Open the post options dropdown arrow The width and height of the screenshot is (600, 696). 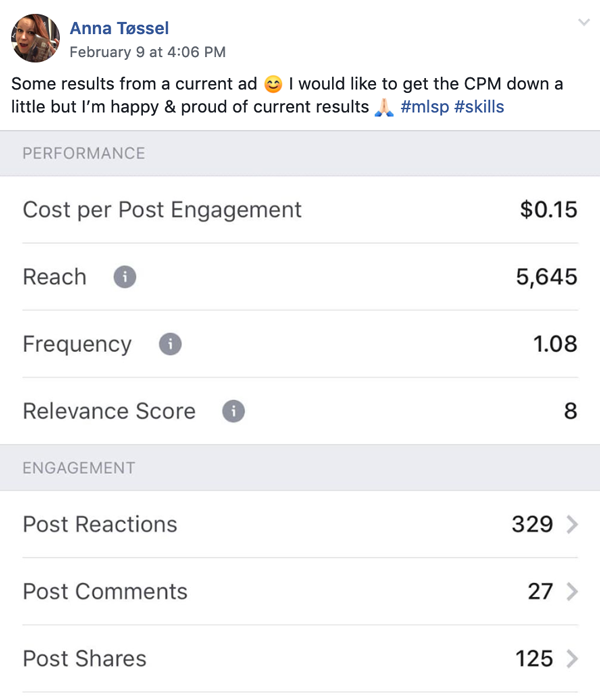coord(584,22)
